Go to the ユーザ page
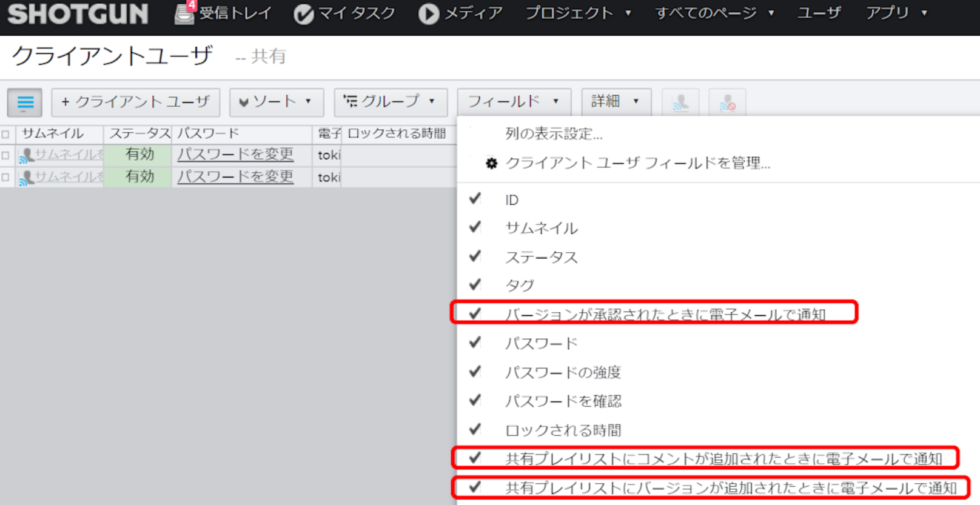 [819, 13]
